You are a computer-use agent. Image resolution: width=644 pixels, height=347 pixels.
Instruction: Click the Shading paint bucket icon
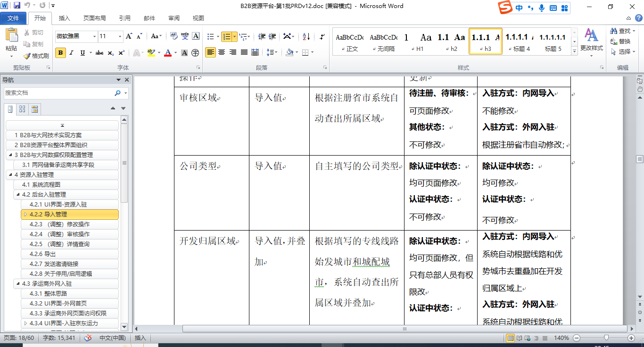(289, 52)
